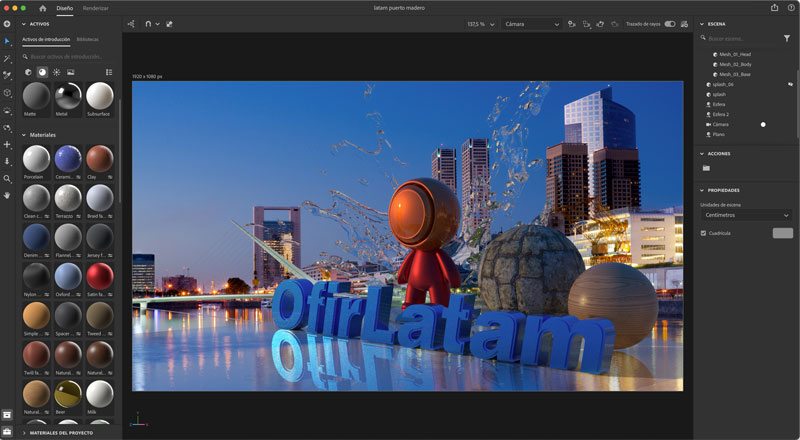800x440 pixels.
Task: Toggle the Trazado de rayos switch
Action: point(670,24)
